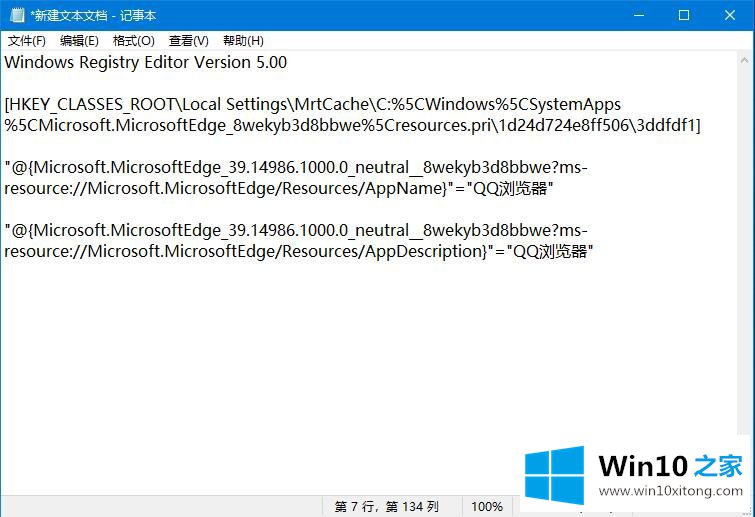Click the HKEY_CLASSES_ROOT\Local Settings line
Screen dimensions: 755x517
tap(312, 104)
